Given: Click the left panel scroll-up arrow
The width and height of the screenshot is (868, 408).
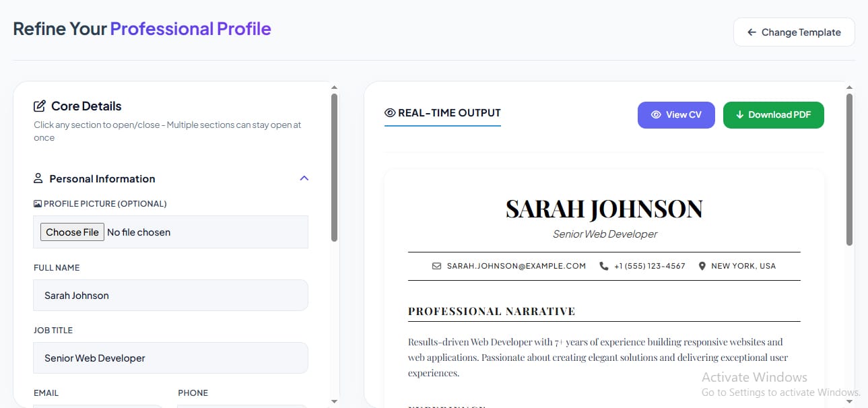Looking at the screenshot, I should pos(335,87).
